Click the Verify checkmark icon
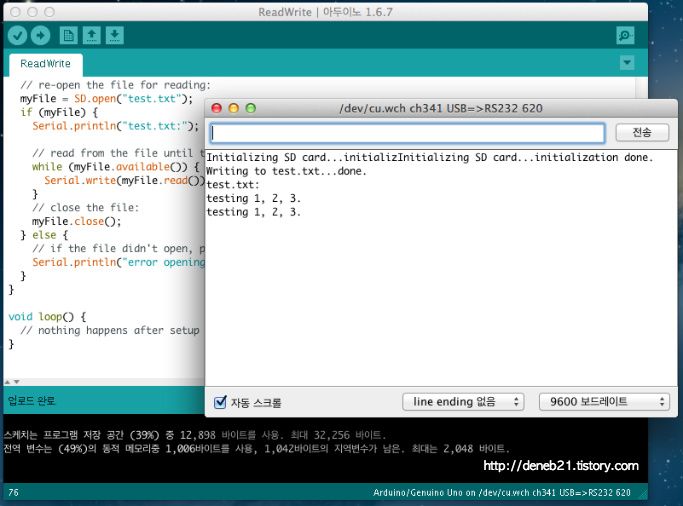The image size is (683, 506). pyautogui.click(x=17, y=35)
